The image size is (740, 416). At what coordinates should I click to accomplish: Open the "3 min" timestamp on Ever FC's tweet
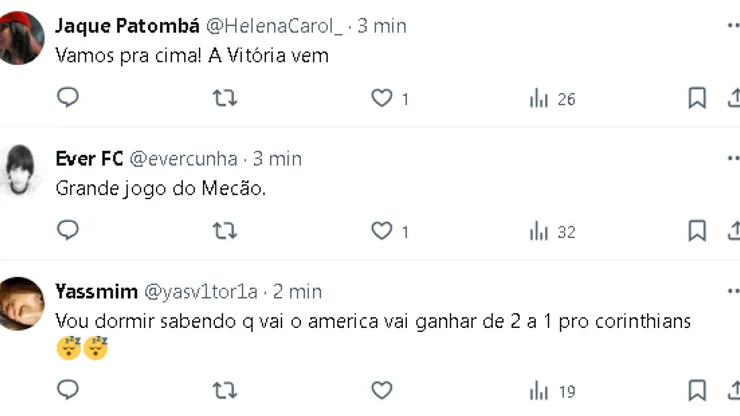277,159
